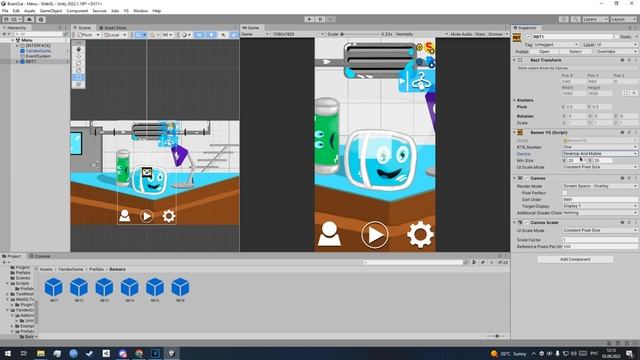Click the Pause button in the toolbar
Screen dimensions: 640x360
pos(320,19)
